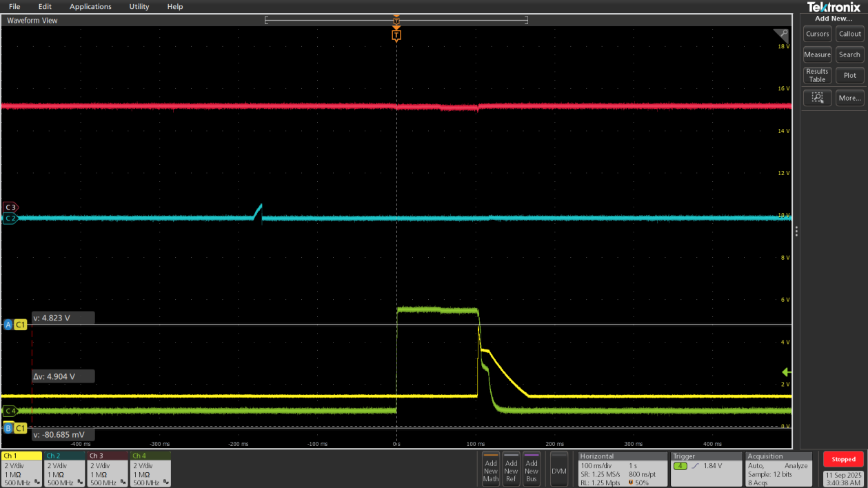Click the Callout button
The image size is (868, 488).
pos(850,34)
